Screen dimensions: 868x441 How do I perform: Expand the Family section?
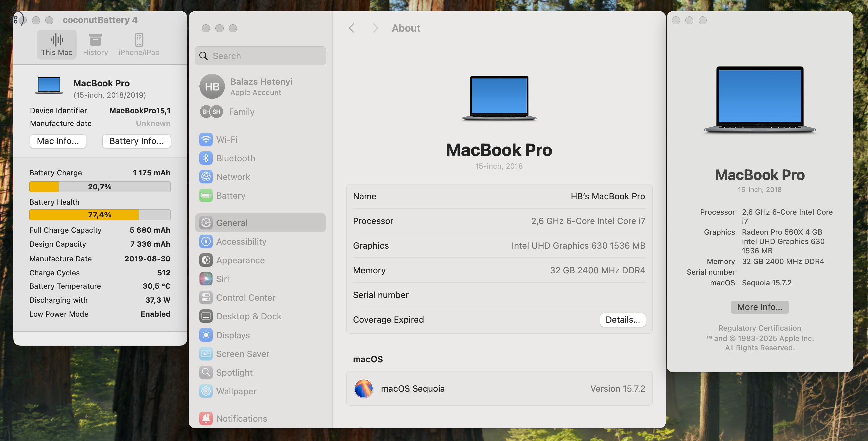click(242, 112)
